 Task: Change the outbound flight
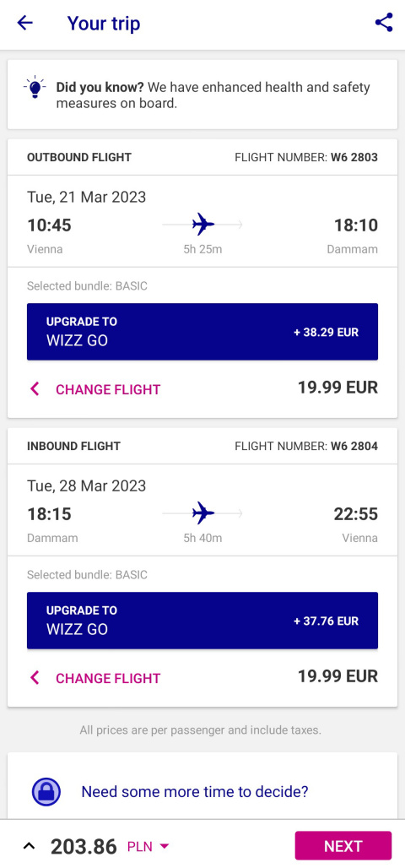108,389
